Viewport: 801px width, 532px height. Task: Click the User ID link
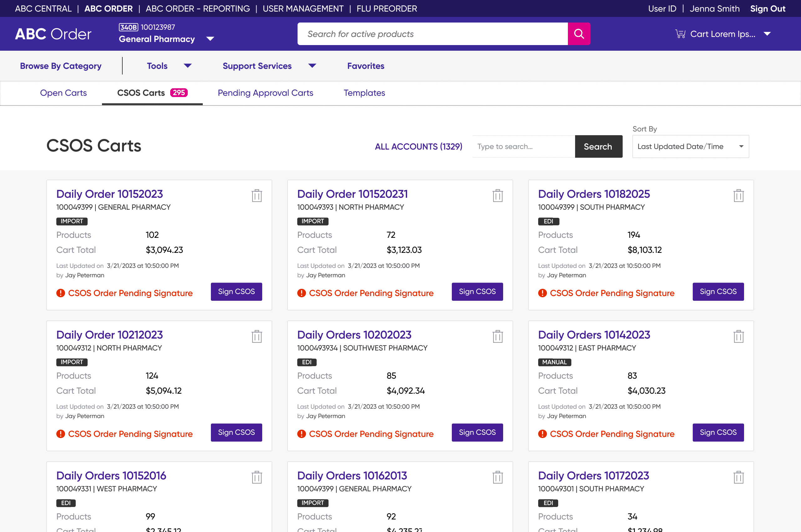click(x=662, y=8)
